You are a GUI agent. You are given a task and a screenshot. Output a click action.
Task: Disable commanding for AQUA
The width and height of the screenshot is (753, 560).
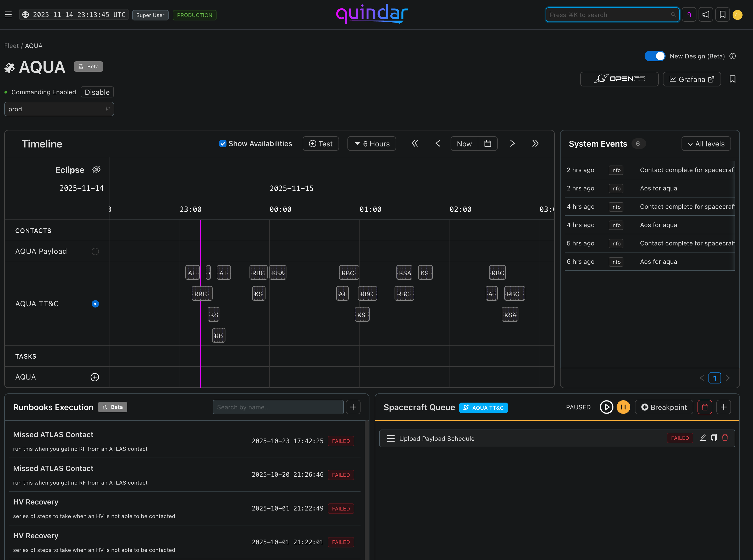point(97,92)
